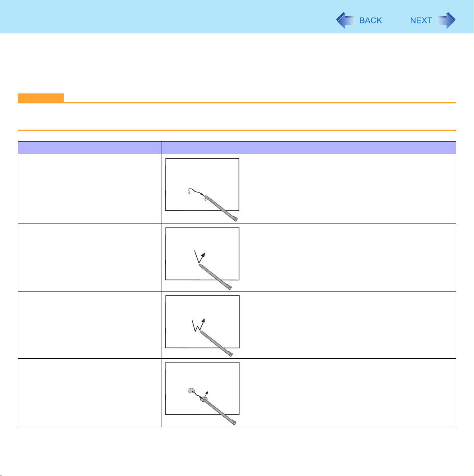The image size is (474, 476).
Task: Click the stylus pen end in the double-tap illustration
Action: pos(230,354)
